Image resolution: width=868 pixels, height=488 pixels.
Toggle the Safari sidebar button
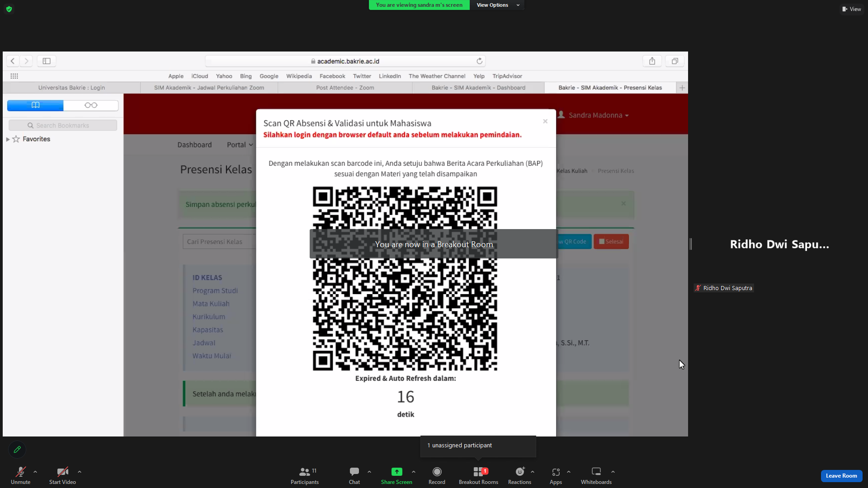tap(47, 61)
